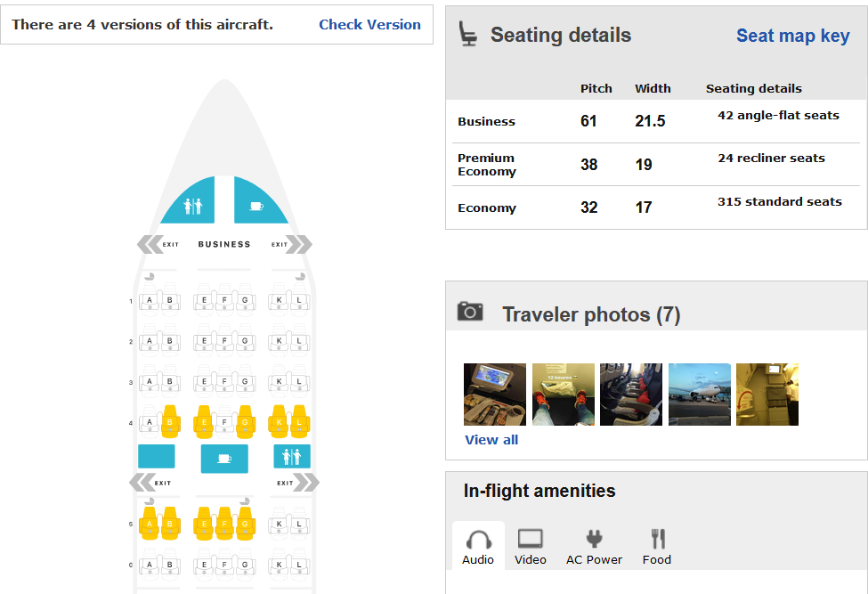Image resolution: width=868 pixels, height=594 pixels.
Task: Open the Seat map key link
Action: pyautogui.click(x=792, y=36)
